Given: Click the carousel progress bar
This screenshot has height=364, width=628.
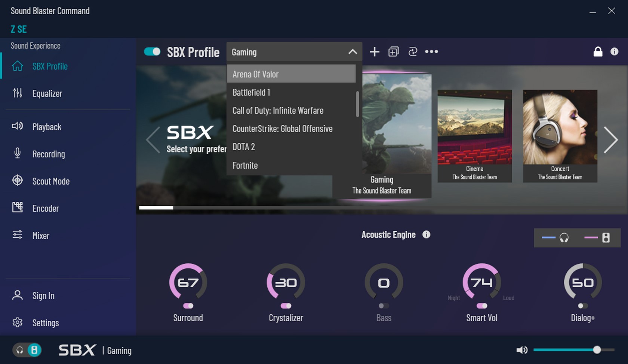Looking at the screenshot, I should coord(381,207).
